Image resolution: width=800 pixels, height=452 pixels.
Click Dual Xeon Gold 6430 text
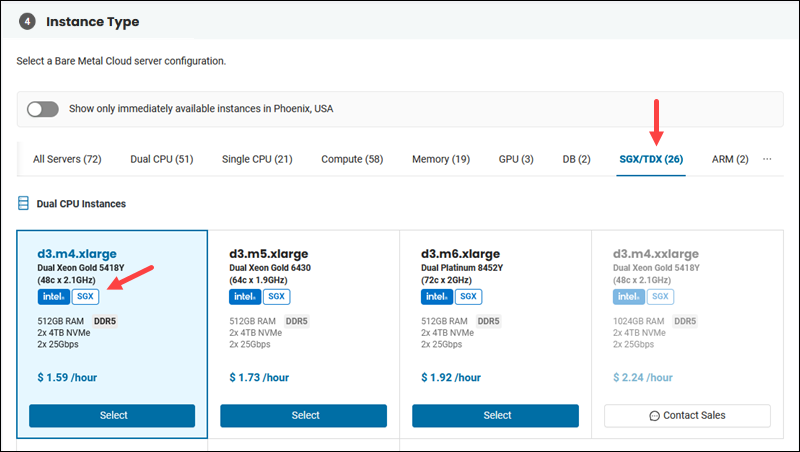270,268
